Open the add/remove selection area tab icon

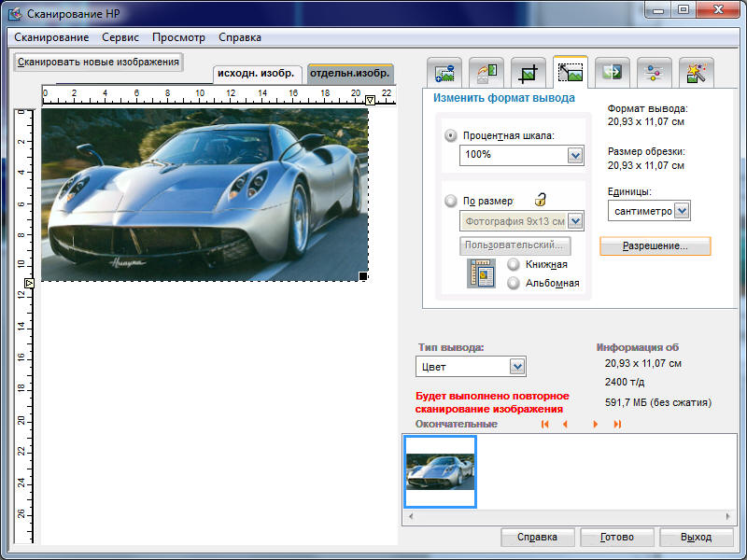pos(444,73)
